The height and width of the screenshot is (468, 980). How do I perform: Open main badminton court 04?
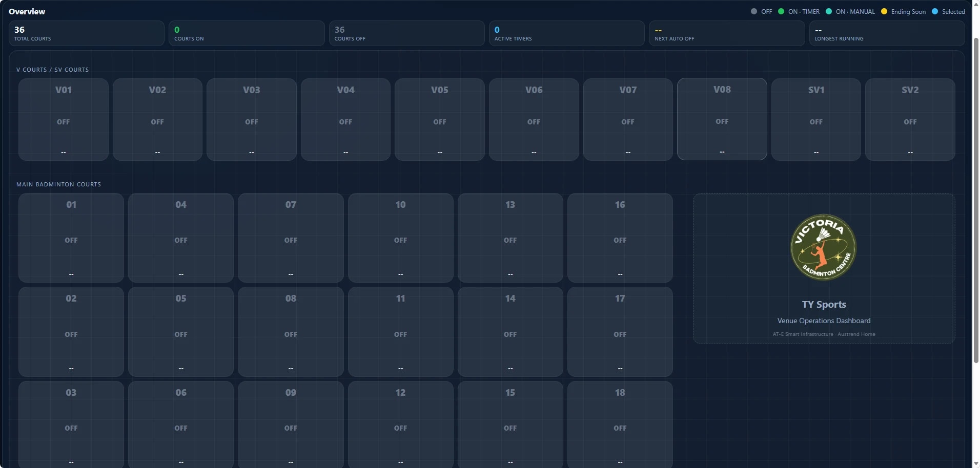[181, 238]
